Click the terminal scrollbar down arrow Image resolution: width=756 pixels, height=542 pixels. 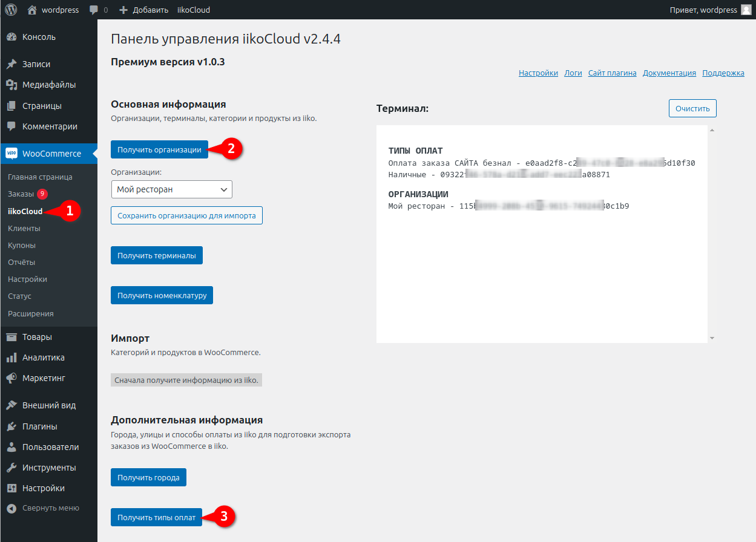pos(712,338)
